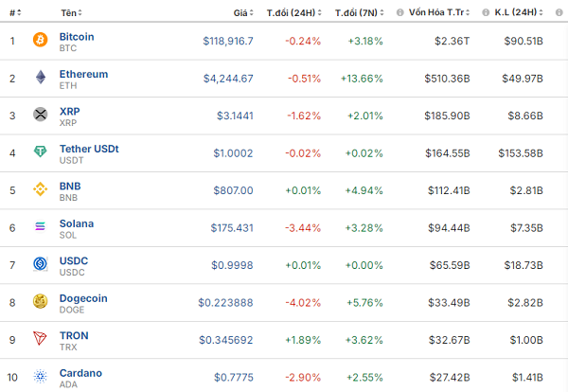Click Tether price $1.0002
The width and height of the screenshot is (568, 392).
click(233, 153)
